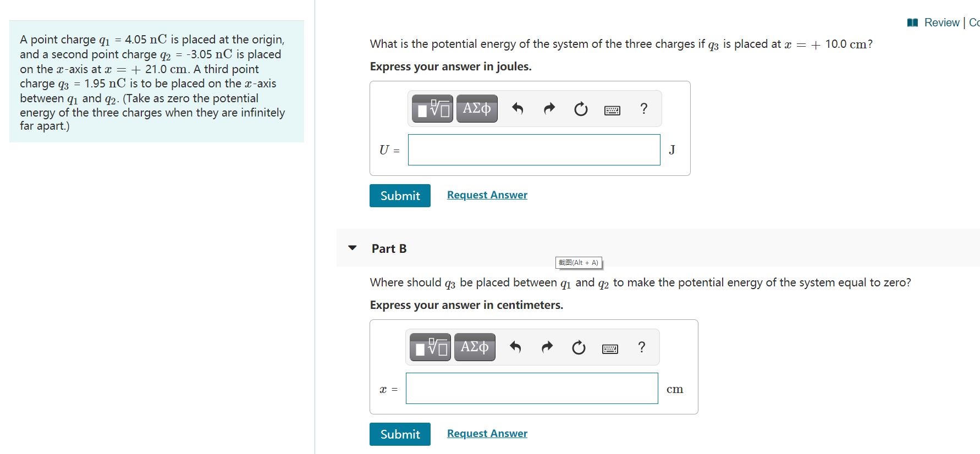Click the question mark help icon in Part B
The width and height of the screenshot is (980, 454).
(641, 347)
